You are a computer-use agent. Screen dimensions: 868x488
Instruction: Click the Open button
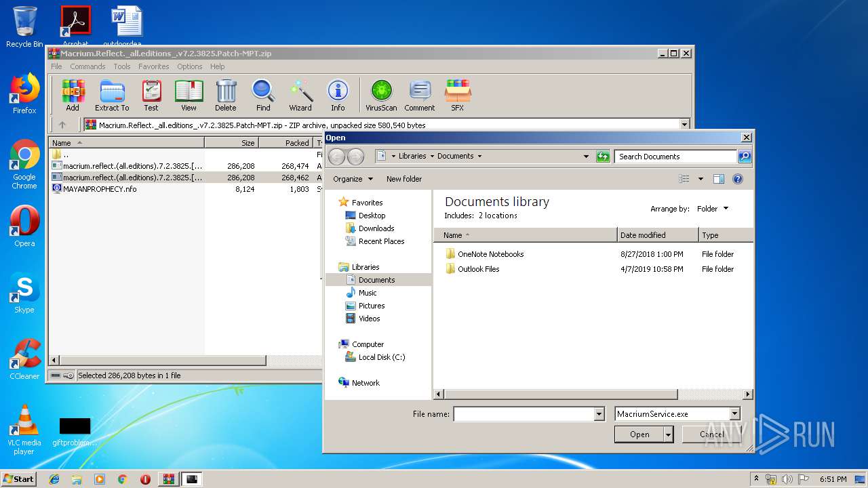(639, 434)
